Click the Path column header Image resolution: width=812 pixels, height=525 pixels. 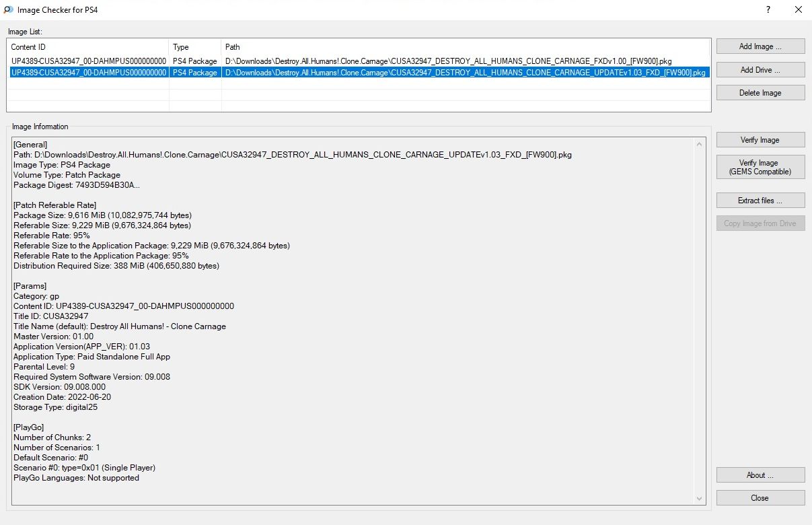[x=466, y=47]
